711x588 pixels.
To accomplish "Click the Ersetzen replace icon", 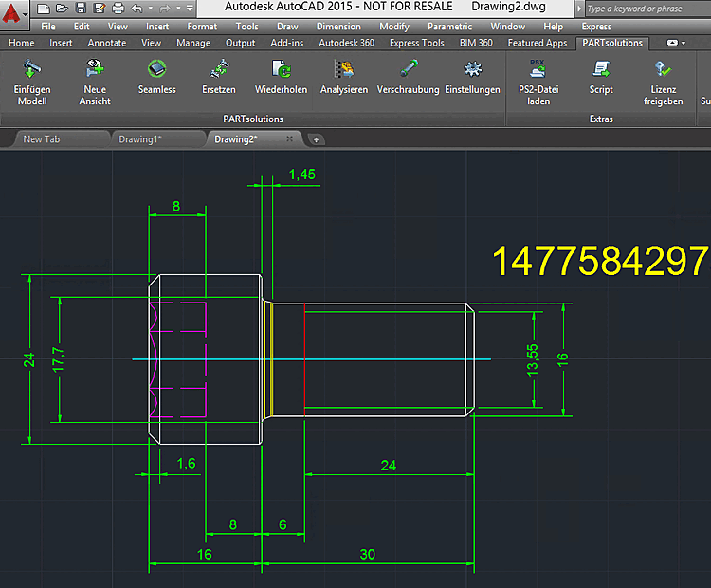I will 219,70.
